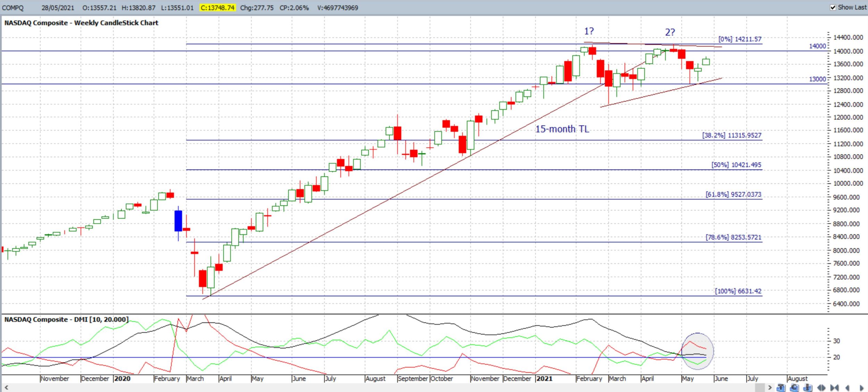Click the [50%] 10421.495 Fibonacci label
The height and width of the screenshot is (392, 868).
tap(736, 165)
